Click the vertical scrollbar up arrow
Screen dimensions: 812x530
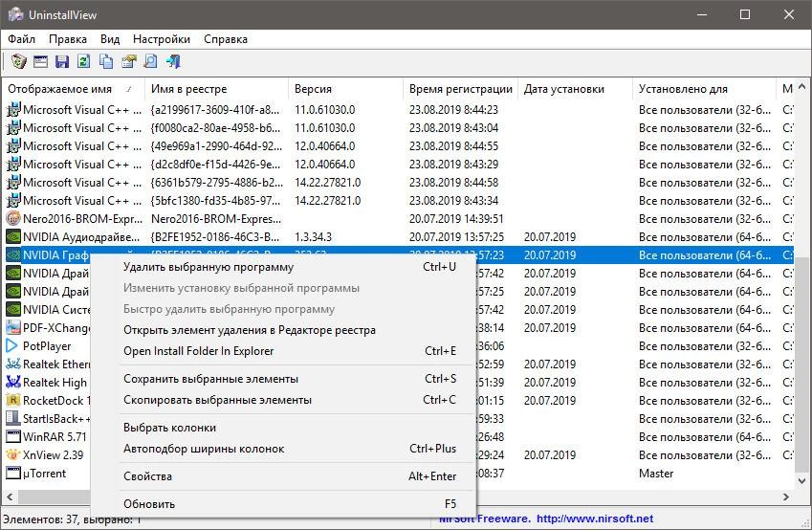click(x=801, y=87)
